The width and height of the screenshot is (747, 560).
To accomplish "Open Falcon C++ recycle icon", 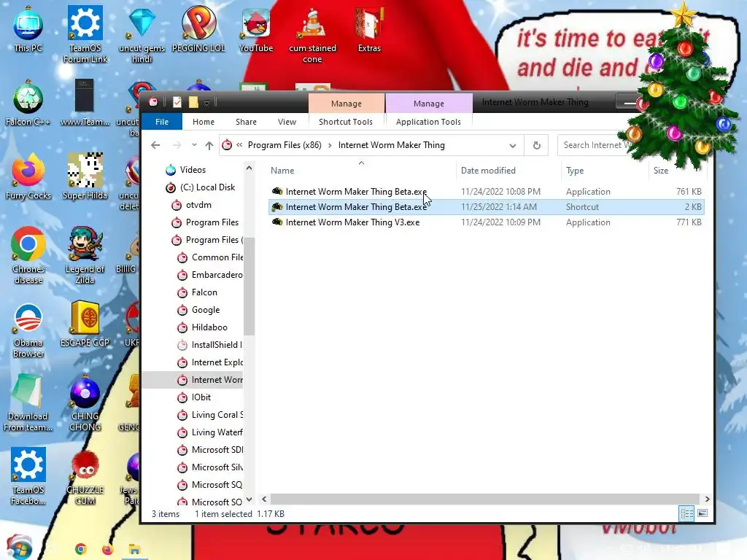I will pos(28,104).
